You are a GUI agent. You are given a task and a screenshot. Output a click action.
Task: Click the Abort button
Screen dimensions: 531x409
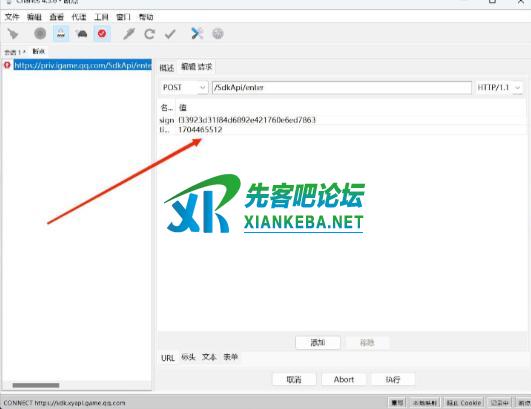tap(344, 380)
